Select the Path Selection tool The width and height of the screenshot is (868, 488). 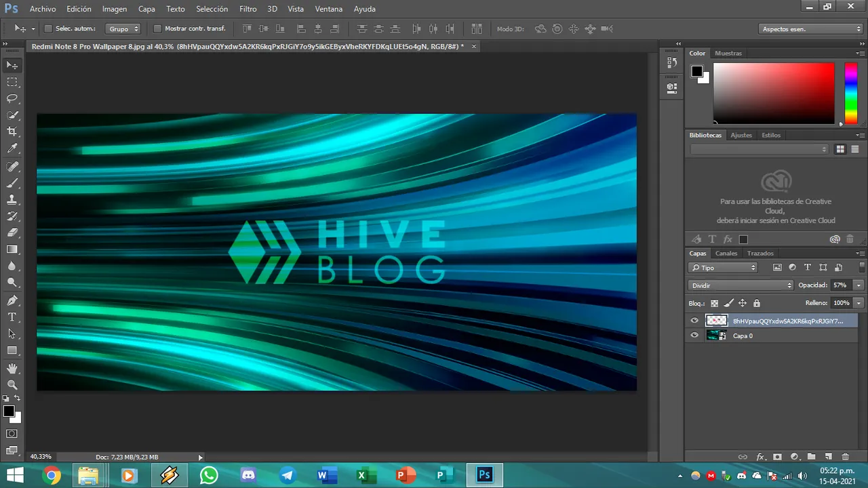[x=12, y=333]
